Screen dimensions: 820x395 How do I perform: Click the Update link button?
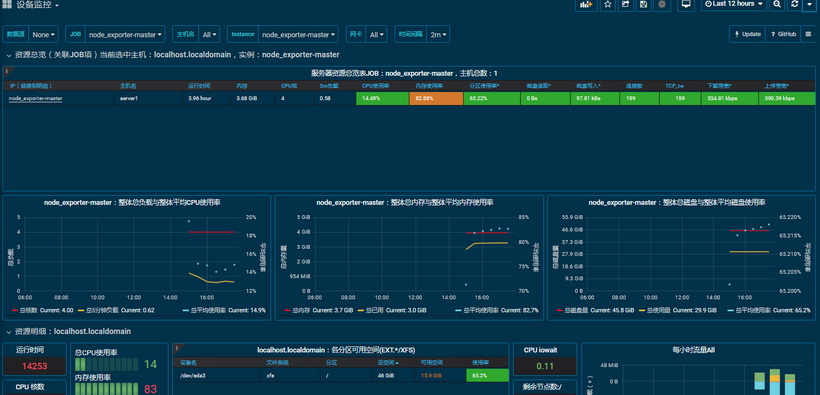tap(747, 34)
